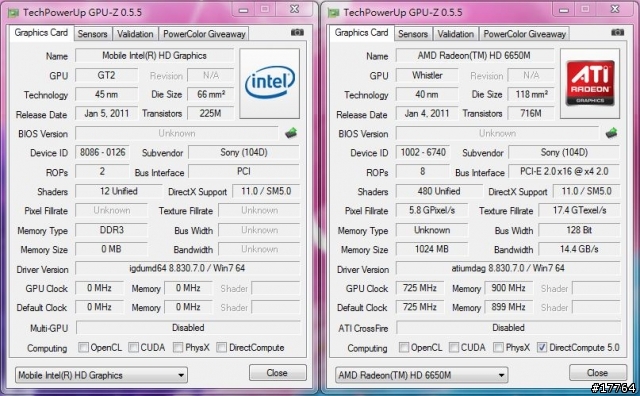Screen dimensions: 640x396
Task: Enable OpenCL checkbox in Intel window
Action: (x=83, y=347)
